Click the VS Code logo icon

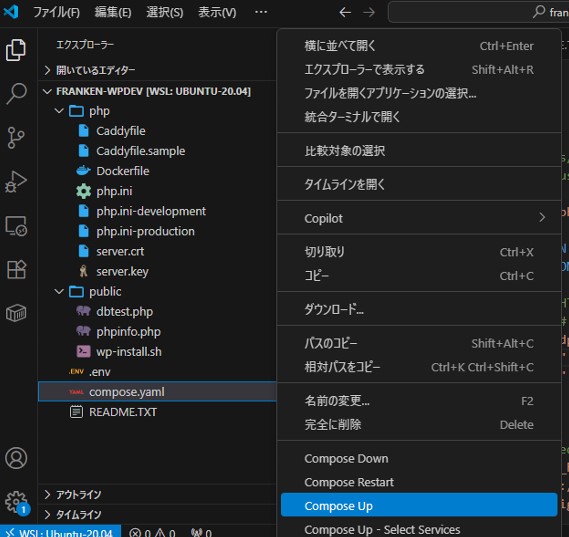tap(11, 12)
